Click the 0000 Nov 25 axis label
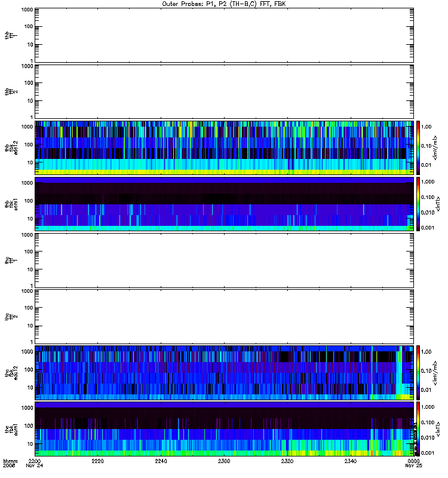448x478 pixels. [x=413, y=464]
